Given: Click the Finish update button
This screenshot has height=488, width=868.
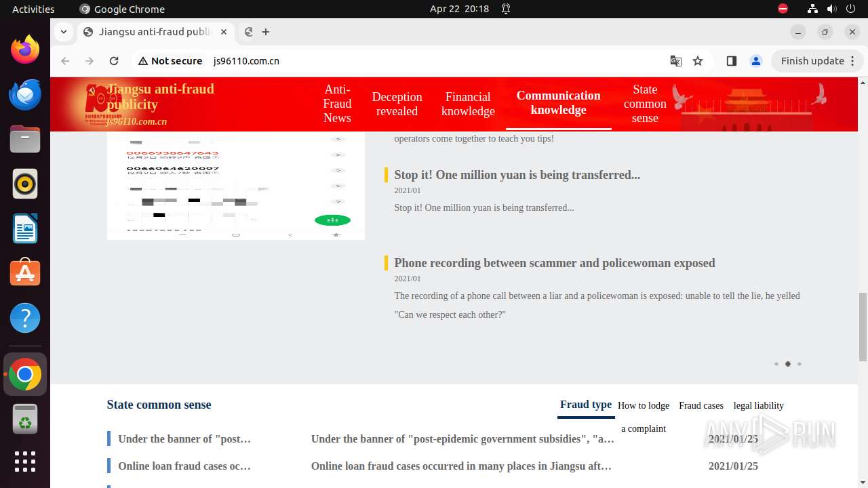Looking at the screenshot, I should click(812, 61).
